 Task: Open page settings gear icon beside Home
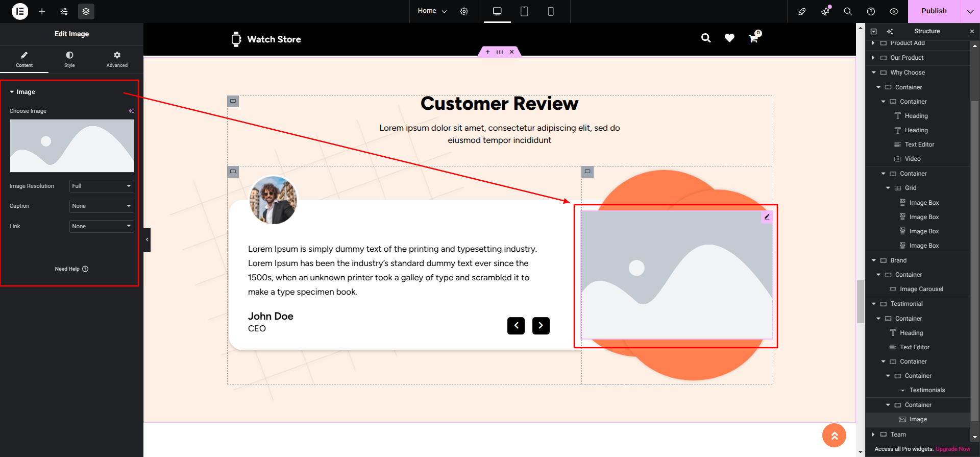pyautogui.click(x=464, y=11)
